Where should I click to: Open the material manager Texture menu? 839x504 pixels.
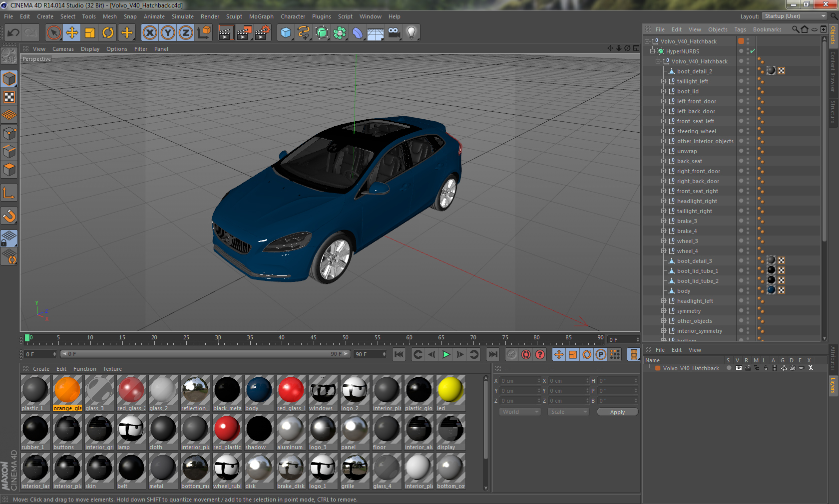click(x=112, y=369)
